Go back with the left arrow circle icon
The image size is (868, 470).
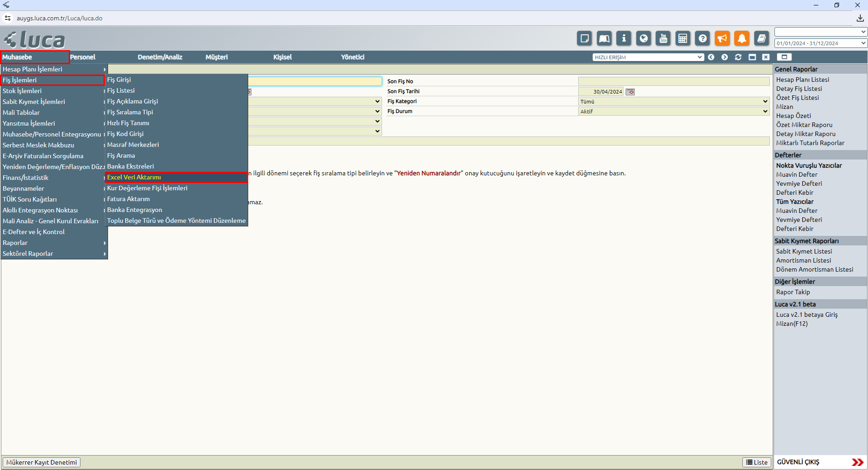click(x=711, y=57)
